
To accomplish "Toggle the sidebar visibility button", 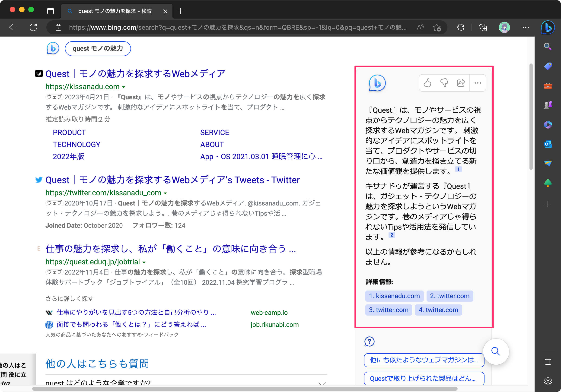I will click(548, 362).
